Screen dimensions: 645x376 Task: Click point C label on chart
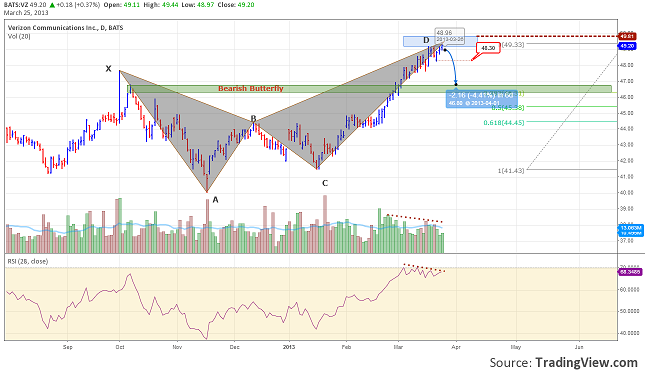325,183
